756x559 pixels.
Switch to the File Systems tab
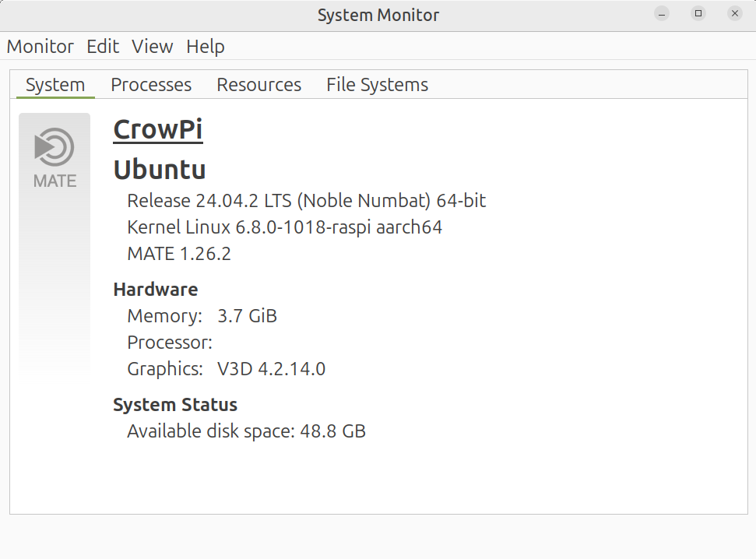point(377,85)
